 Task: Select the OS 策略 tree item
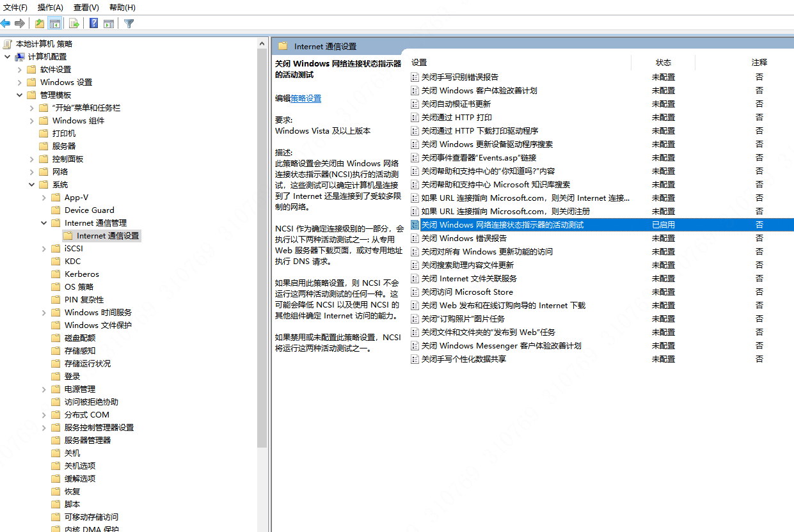79,287
